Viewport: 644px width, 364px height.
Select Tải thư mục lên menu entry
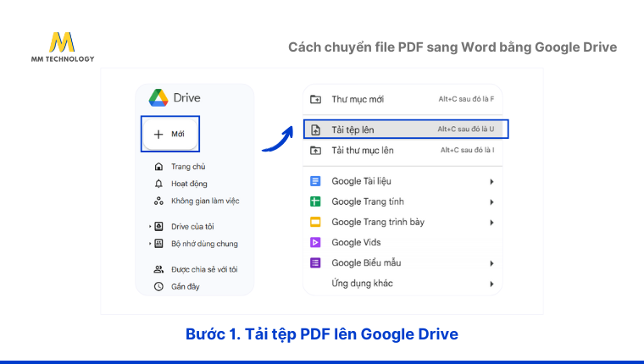pyautogui.click(x=402, y=150)
